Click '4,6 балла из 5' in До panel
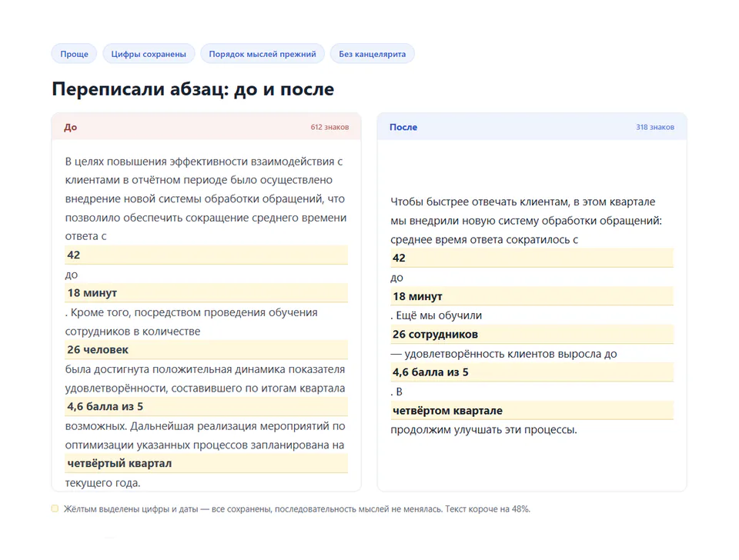The image size is (739, 560). tap(206, 406)
